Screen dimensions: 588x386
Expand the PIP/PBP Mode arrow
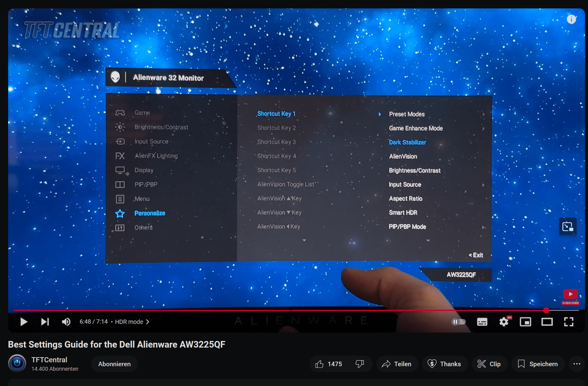(x=483, y=227)
